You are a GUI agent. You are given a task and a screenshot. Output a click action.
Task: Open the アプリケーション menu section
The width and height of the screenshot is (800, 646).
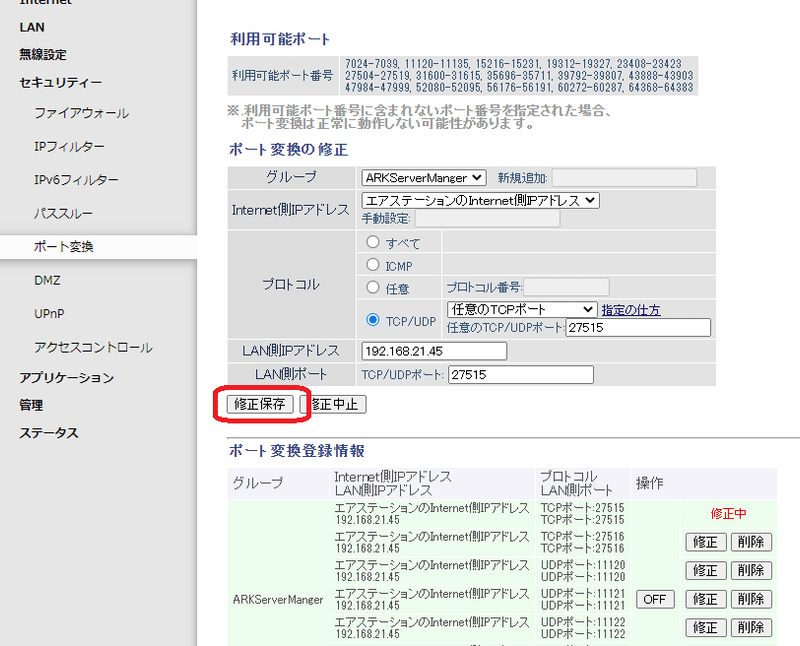click(x=66, y=378)
